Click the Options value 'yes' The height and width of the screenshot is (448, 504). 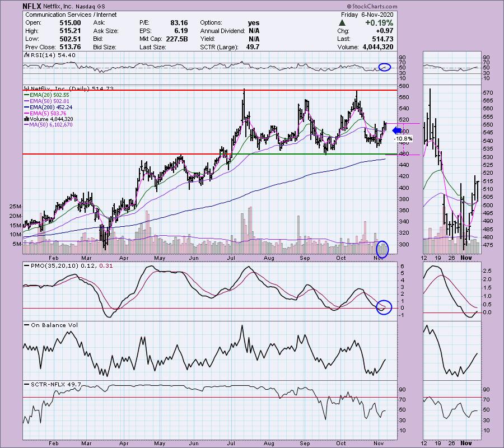tap(254, 23)
